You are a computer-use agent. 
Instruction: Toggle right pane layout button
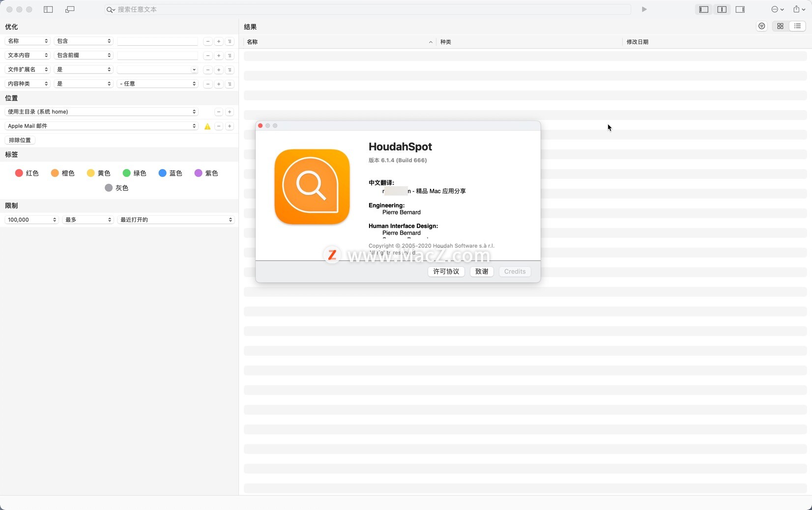coord(740,9)
